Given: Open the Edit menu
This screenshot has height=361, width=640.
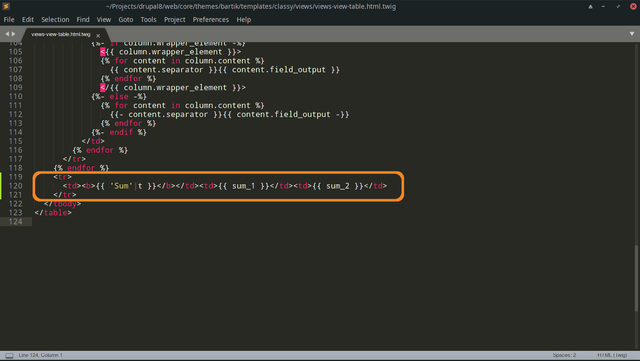Looking at the screenshot, I should click(x=28, y=20).
